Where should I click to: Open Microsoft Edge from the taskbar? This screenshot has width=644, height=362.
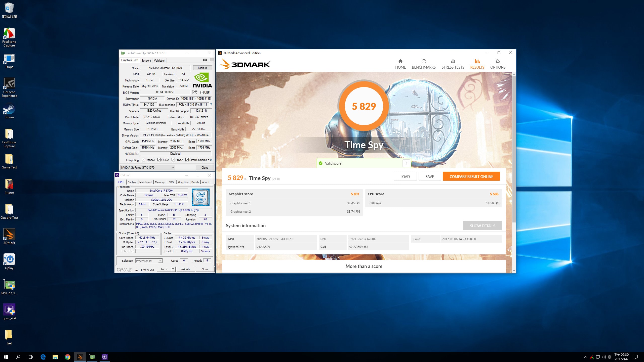43,357
